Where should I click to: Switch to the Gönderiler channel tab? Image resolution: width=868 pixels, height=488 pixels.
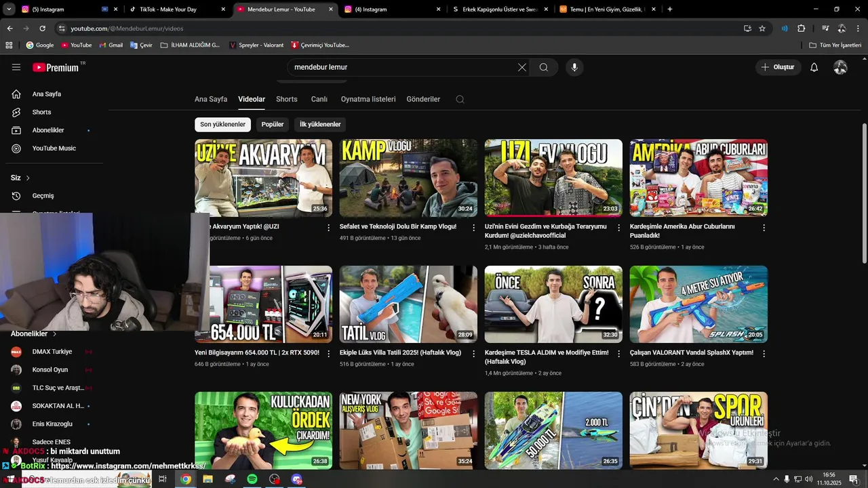pos(423,99)
